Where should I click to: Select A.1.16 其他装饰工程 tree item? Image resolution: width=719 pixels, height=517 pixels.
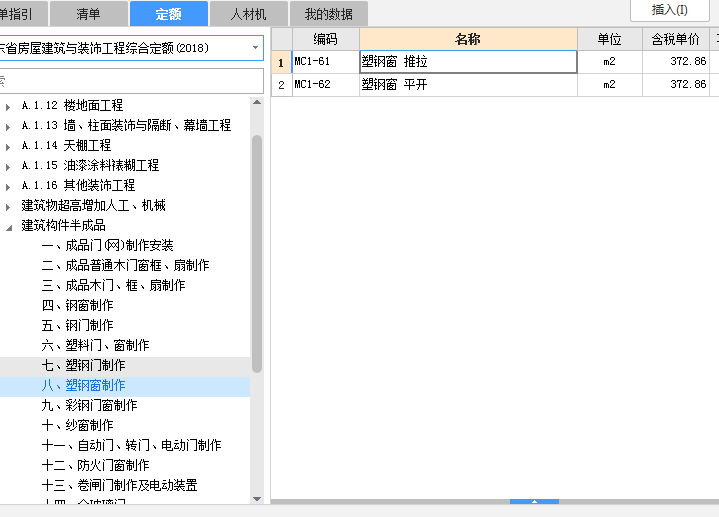coord(78,185)
